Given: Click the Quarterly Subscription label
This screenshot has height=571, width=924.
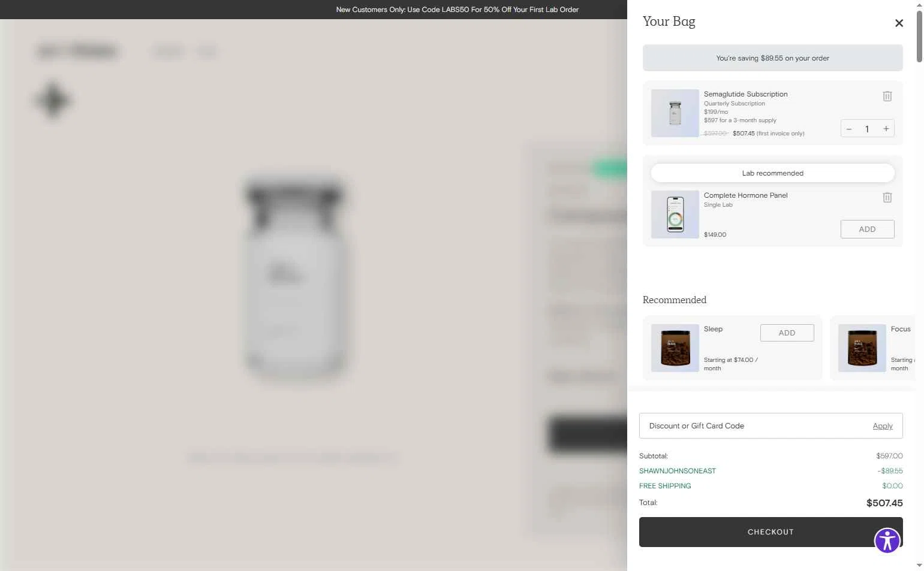Looking at the screenshot, I should pyautogui.click(x=735, y=104).
